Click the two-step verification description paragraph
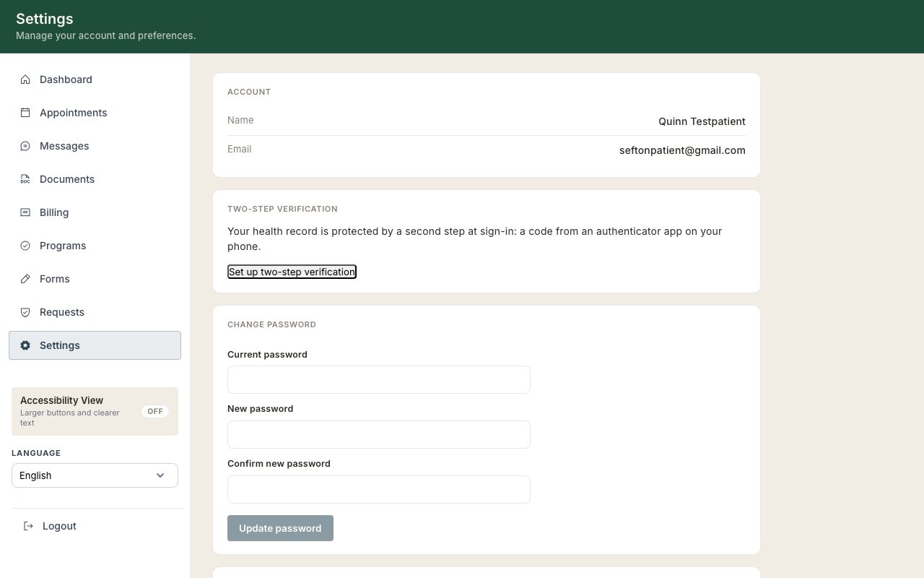924x578 pixels. pos(475,238)
